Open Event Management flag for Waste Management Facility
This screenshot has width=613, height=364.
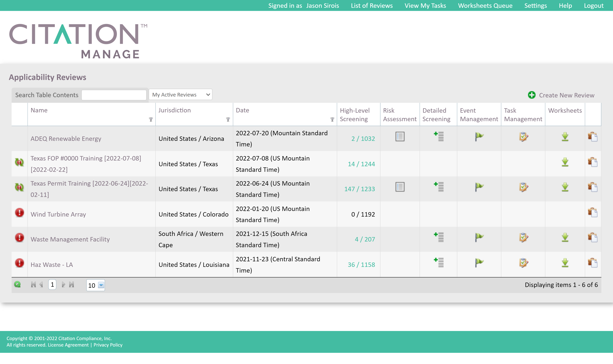coord(479,237)
